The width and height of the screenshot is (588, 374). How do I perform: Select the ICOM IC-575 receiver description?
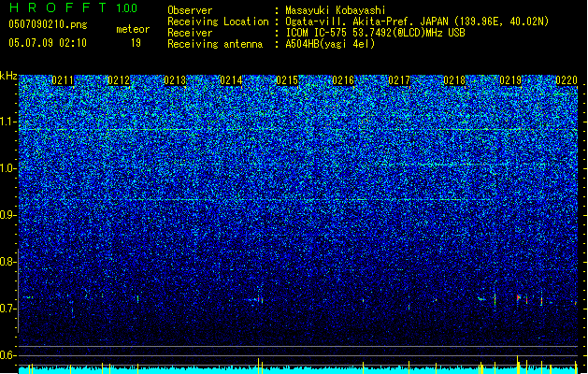[375, 33]
